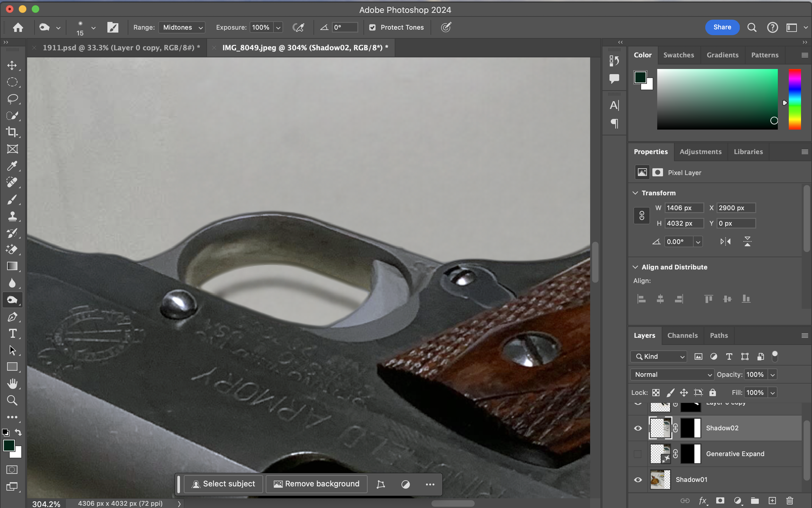Click the Select subject button
The height and width of the screenshot is (508, 812).
tap(223, 484)
